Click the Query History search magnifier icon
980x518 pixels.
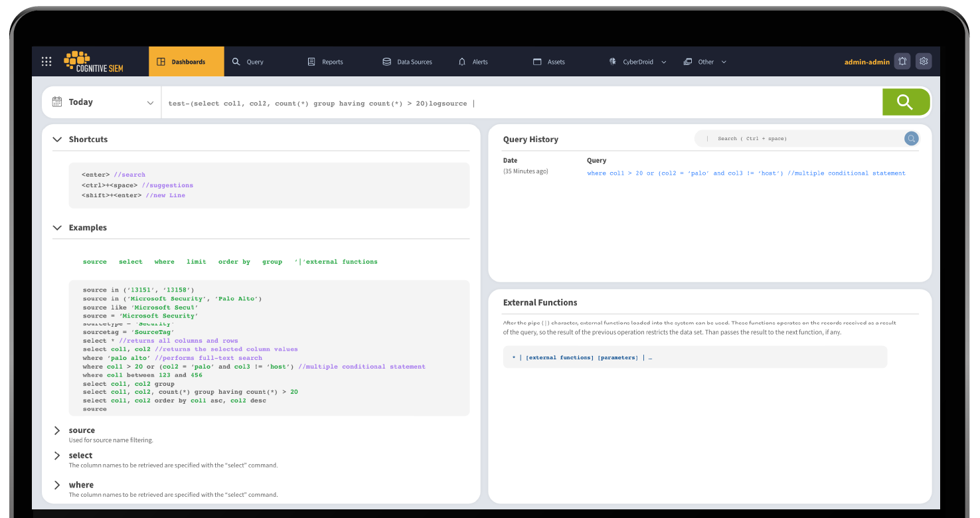(911, 138)
